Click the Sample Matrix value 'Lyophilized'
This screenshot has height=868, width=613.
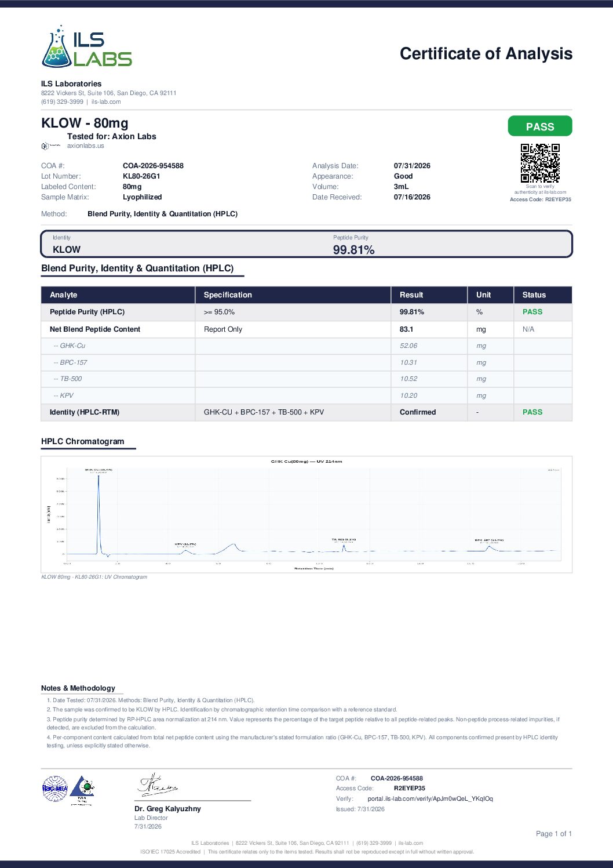pos(143,197)
